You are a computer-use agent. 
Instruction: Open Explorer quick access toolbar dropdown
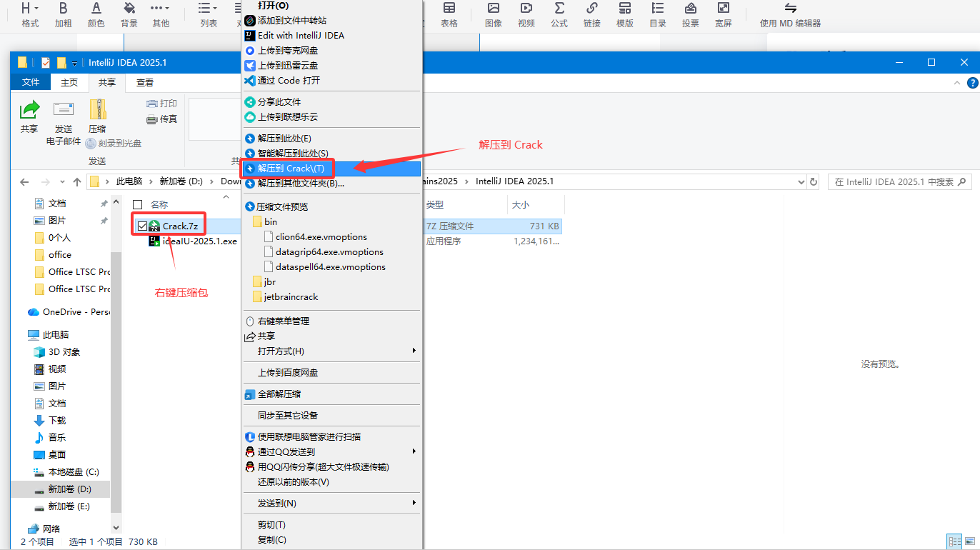click(x=75, y=63)
